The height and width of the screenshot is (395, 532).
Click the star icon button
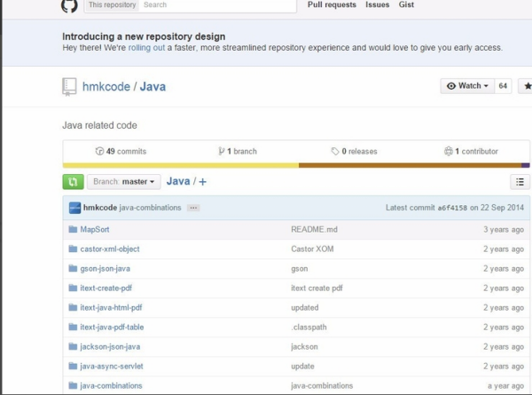point(527,86)
